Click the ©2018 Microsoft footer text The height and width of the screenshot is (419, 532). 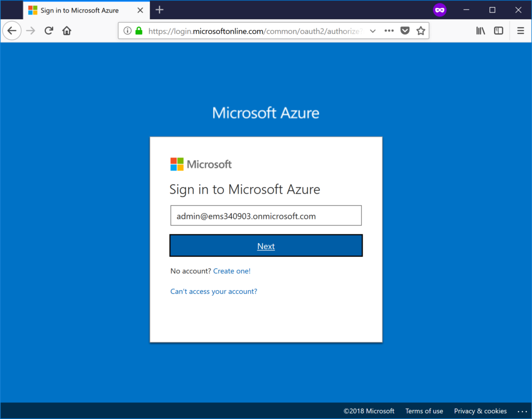(x=369, y=411)
